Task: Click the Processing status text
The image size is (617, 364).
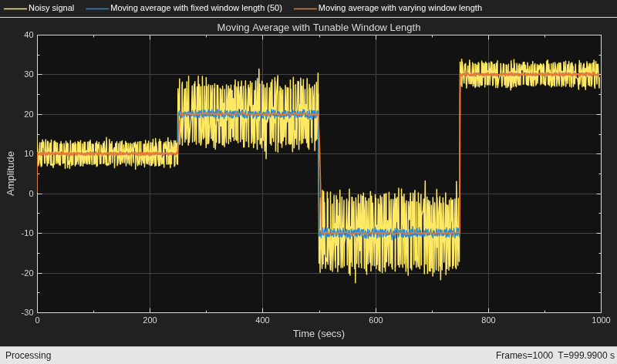Action: tap(29, 356)
